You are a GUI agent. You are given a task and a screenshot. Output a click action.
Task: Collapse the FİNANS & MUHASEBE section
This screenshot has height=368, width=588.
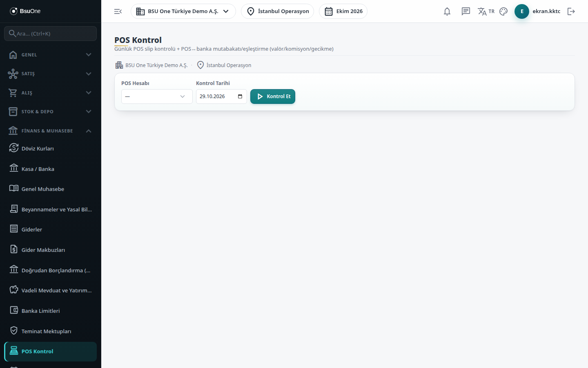[x=51, y=131]
